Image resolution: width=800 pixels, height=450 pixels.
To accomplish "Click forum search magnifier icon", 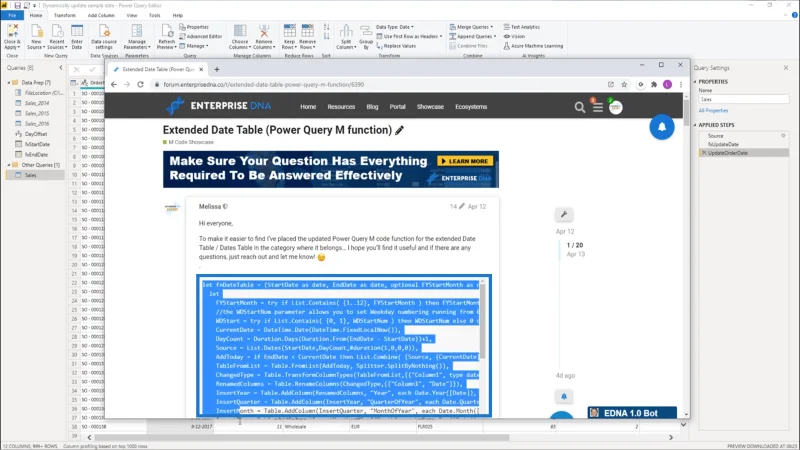I will (x=580, y=107).
